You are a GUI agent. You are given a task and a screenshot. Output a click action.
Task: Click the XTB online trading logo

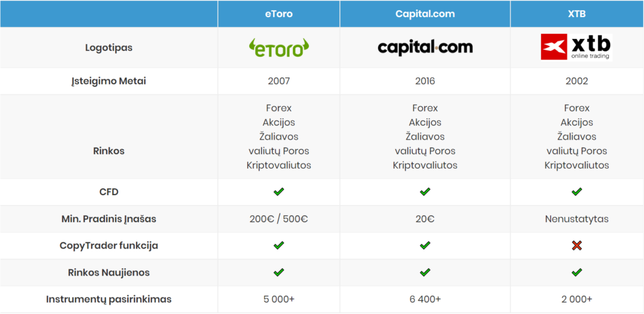[x=577, y=47]
